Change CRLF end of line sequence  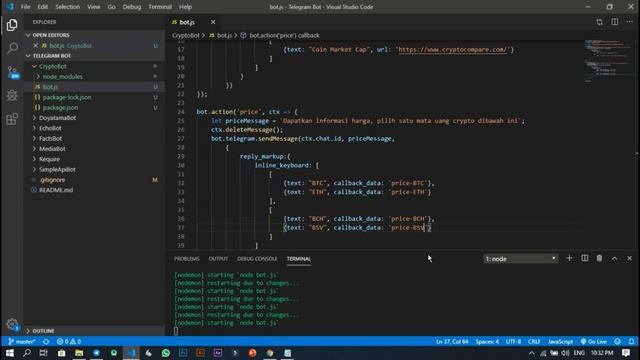[x=534, y=341]
